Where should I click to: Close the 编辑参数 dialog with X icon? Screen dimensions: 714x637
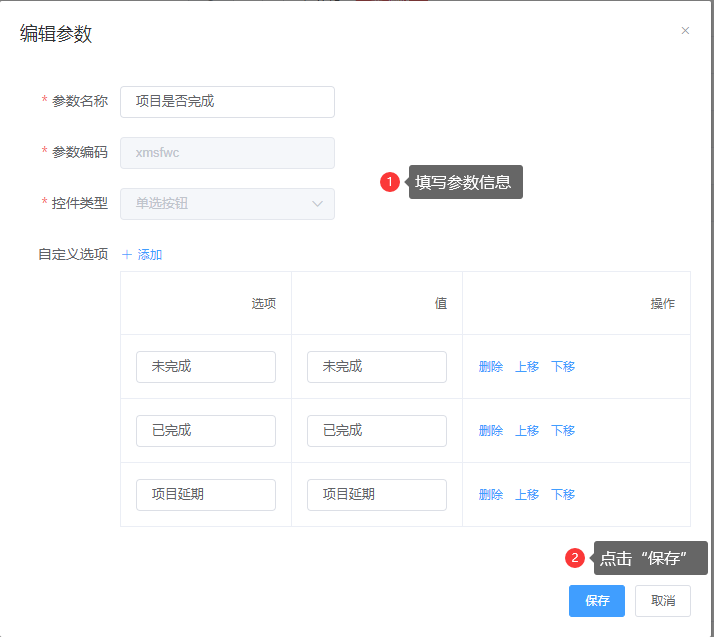[x=685, y=31]
